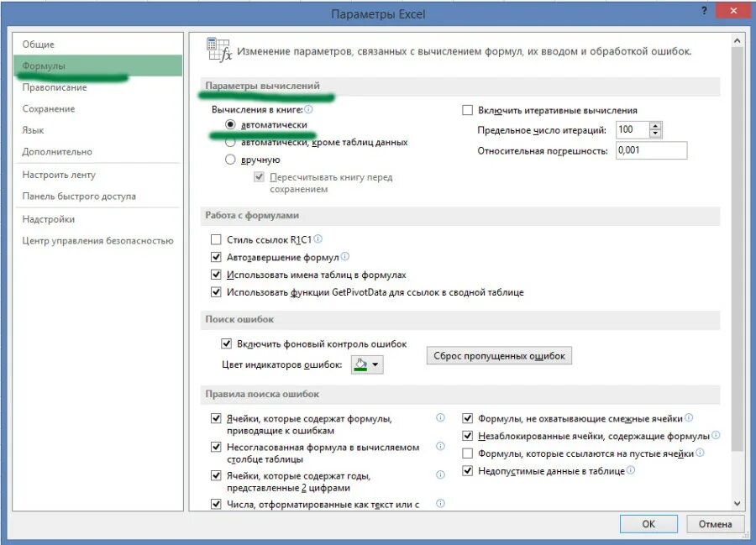Expand the error color dropdown arrow
This screenshot has width=756, height=545.
tap(375, 364)
